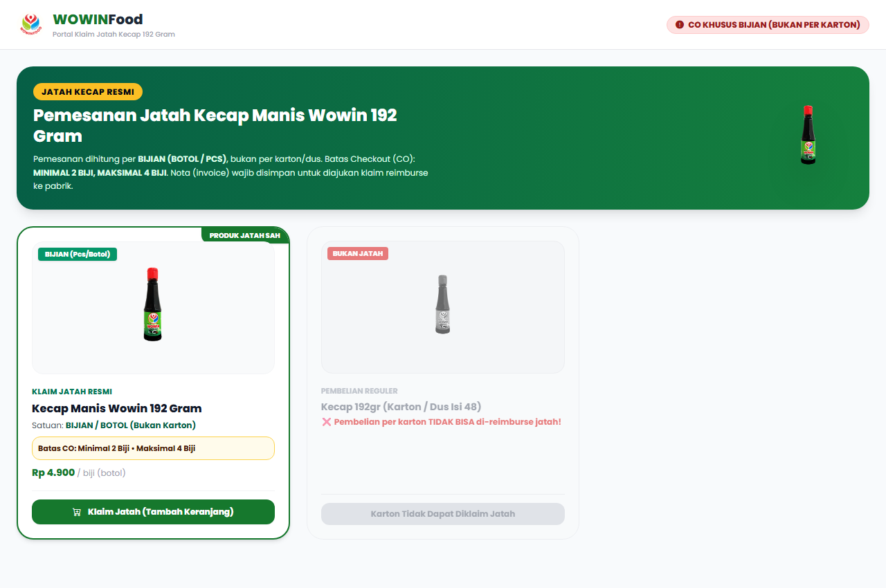This screenshot has height=588, width=886.
Task: Click the PRODUK JATAH SAH ribbon label
Action: click(245, 235)
